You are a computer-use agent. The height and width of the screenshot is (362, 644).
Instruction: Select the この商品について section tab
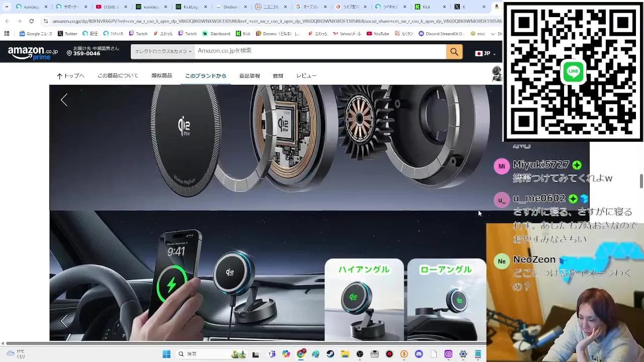pyautogui.click(x=118, y=76)
